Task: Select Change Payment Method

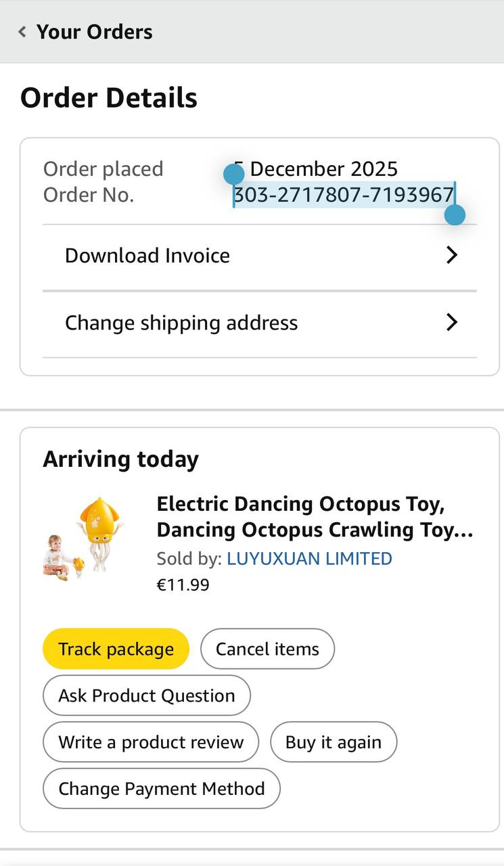Action: (162, 789)
